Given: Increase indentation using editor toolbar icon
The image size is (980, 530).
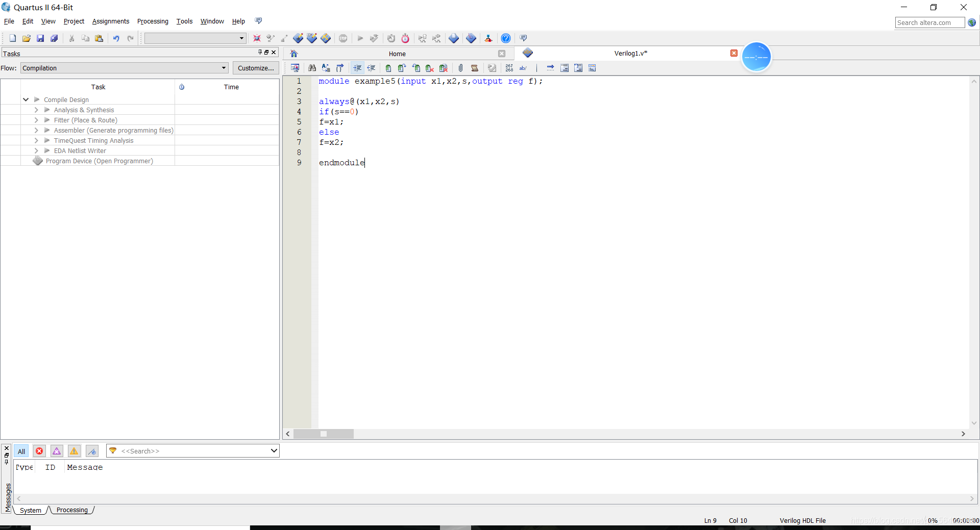Looking at the screenshot, I should pos(357,68).
